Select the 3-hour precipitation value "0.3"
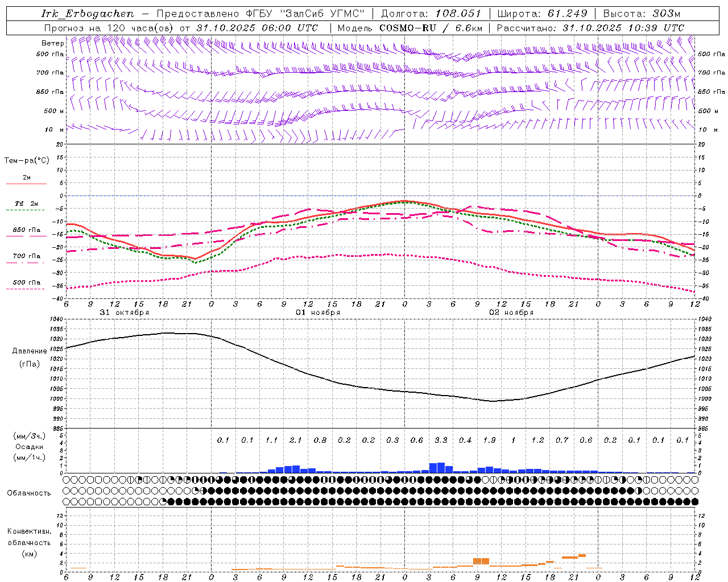The image size is (728, 582). click(392, 440)
